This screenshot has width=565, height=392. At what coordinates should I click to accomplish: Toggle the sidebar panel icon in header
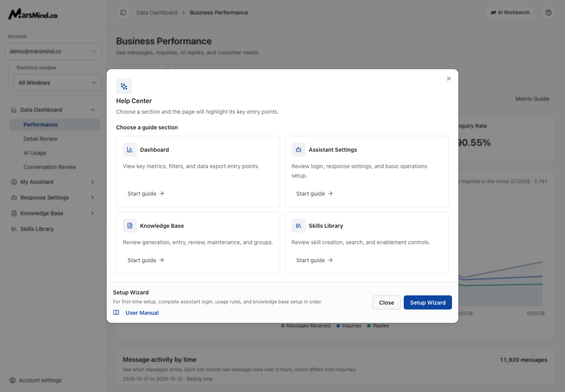(123, 13)
